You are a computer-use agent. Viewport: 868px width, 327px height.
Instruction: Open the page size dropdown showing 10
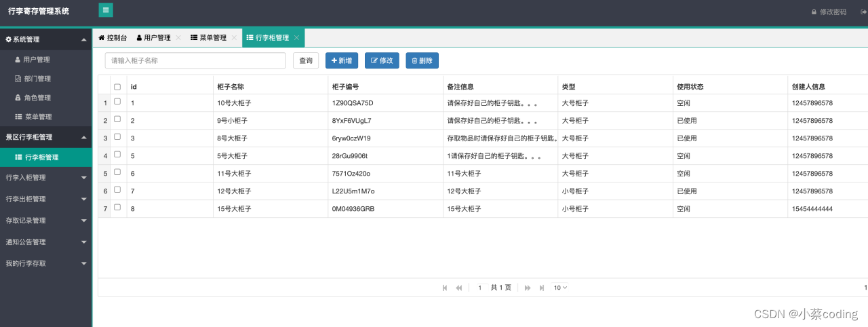560,288
